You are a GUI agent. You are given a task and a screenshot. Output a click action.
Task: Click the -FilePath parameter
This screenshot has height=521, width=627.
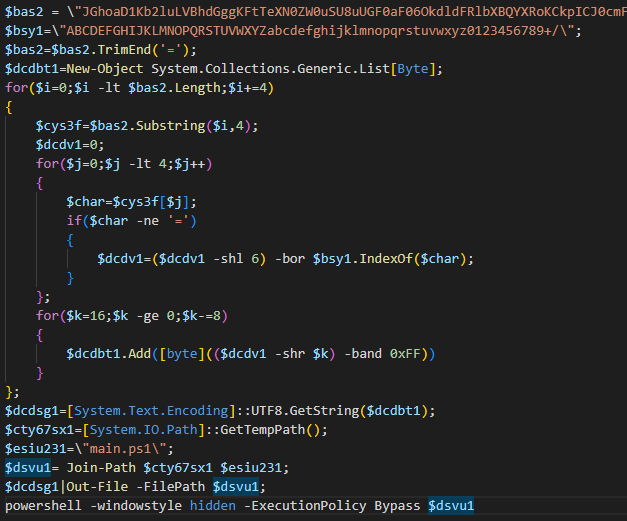click(171, 487)
